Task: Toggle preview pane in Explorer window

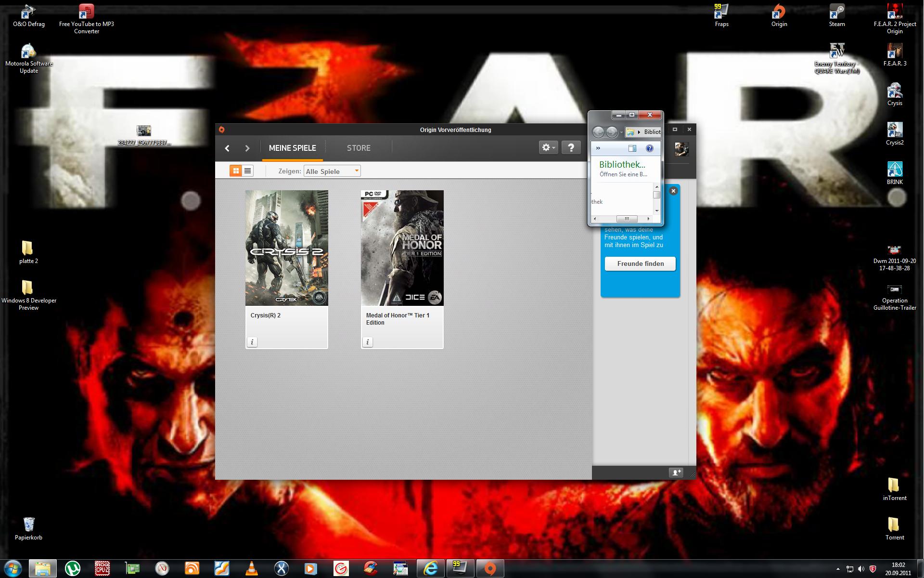Action: point(632,148)
